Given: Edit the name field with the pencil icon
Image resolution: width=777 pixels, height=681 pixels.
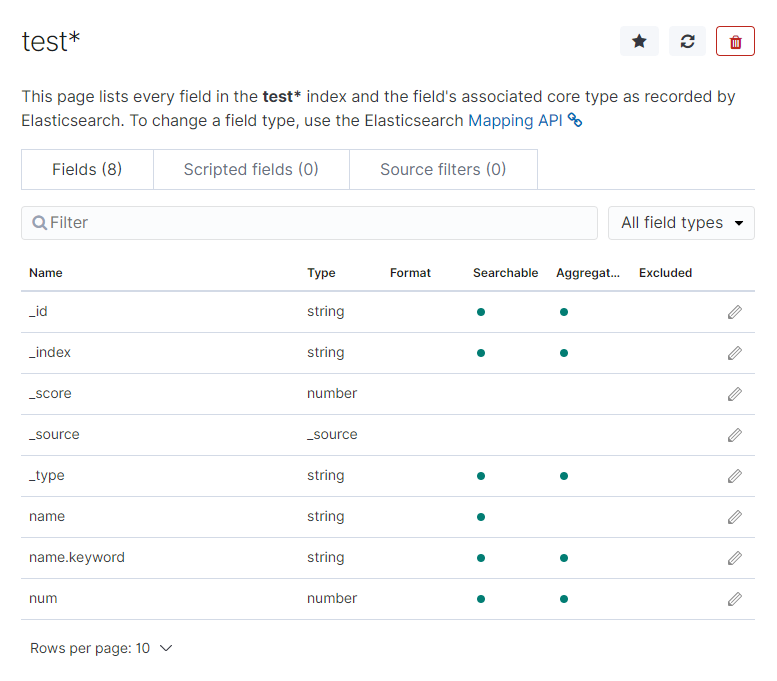Looking at the screenshot, I should [735, 517].
